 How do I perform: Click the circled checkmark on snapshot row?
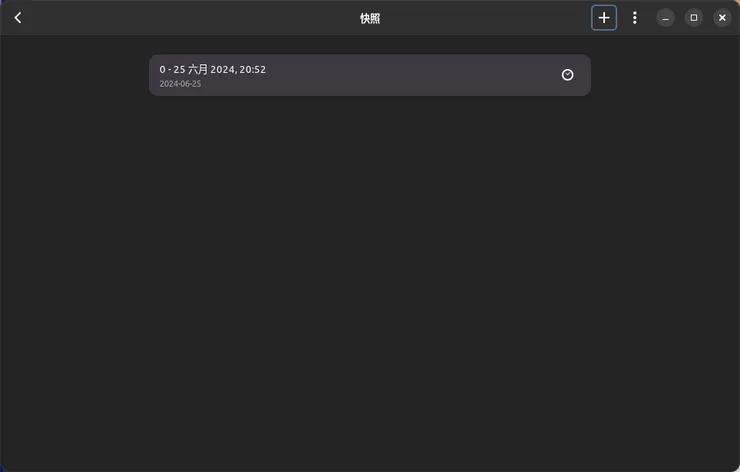(567, 75)
